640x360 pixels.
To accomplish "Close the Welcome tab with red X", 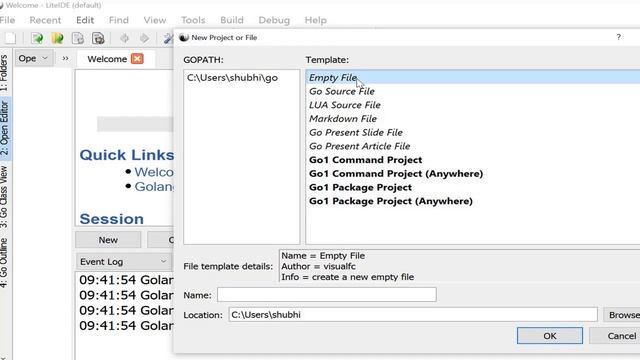I will click(137, 59).
